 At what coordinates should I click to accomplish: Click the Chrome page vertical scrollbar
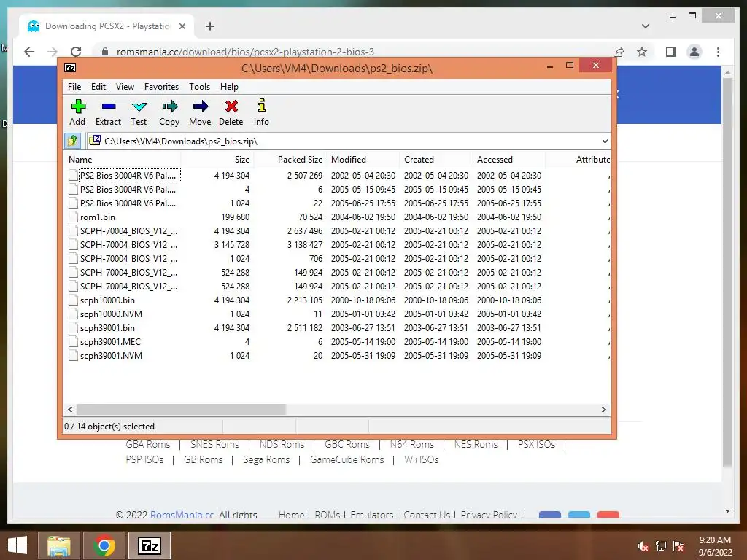727,271
